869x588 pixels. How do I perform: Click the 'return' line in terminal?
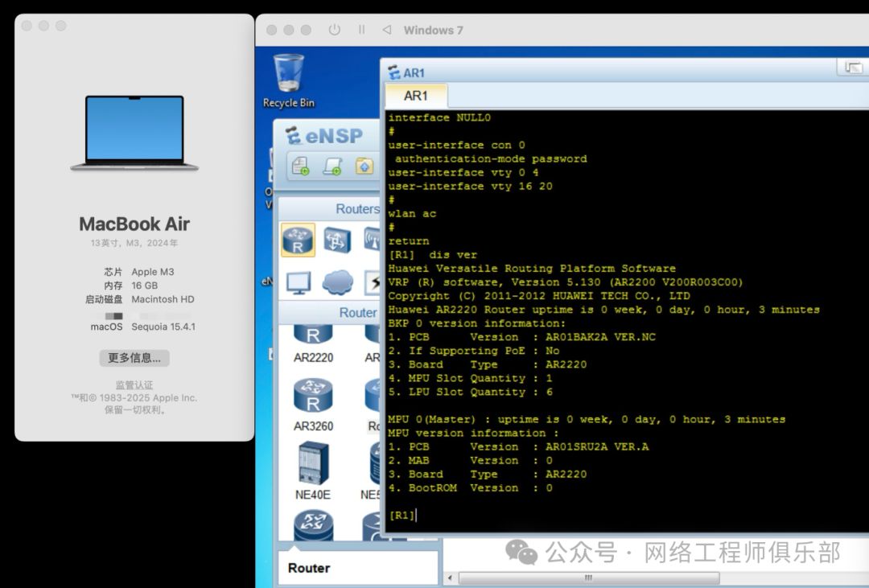pos(409,241)
